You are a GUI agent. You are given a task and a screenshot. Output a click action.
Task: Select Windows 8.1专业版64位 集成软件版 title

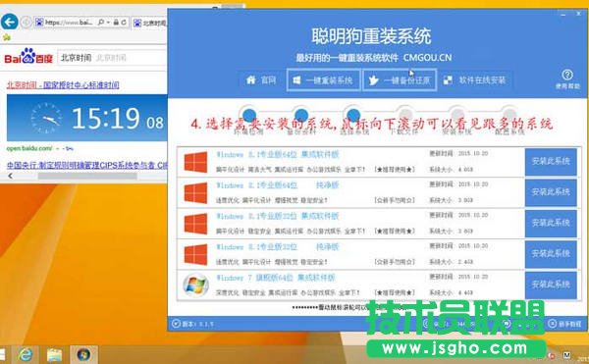tap(278, 154)
